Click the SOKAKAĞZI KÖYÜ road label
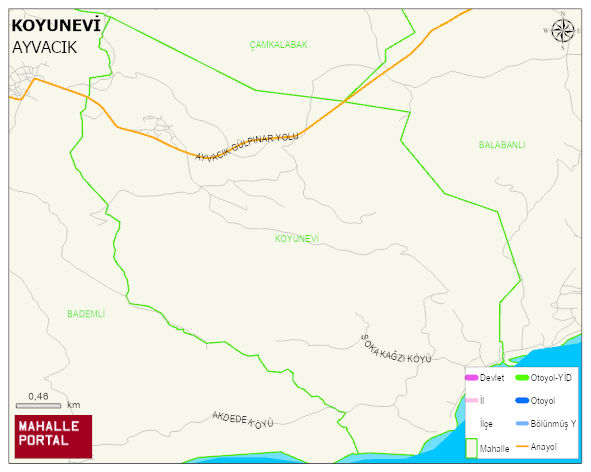 395,349
